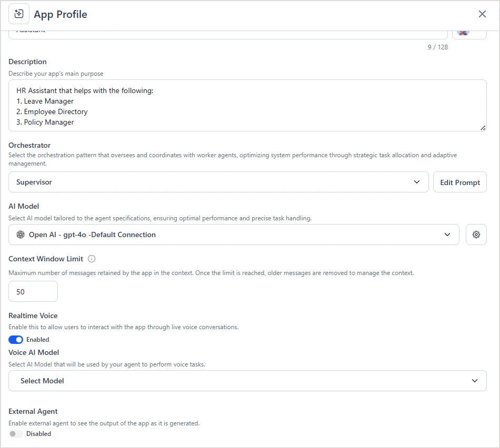This screenshot has width=500, height=448.
Task: Click the info icon beside Context Window Limit
Action: point(92,259)
